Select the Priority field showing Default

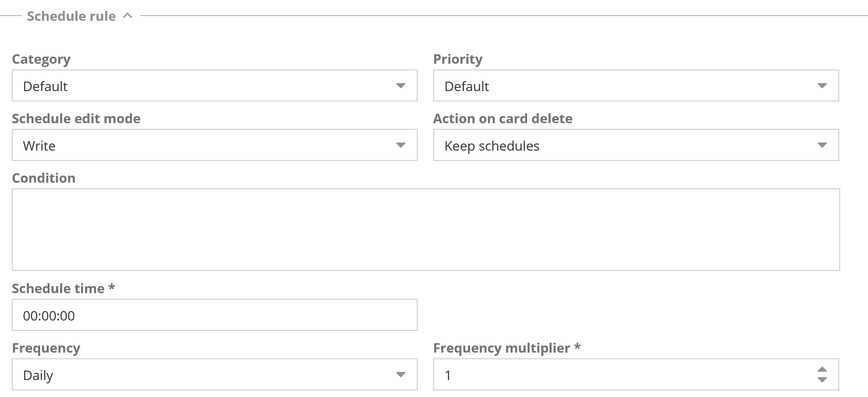point(622,86)
